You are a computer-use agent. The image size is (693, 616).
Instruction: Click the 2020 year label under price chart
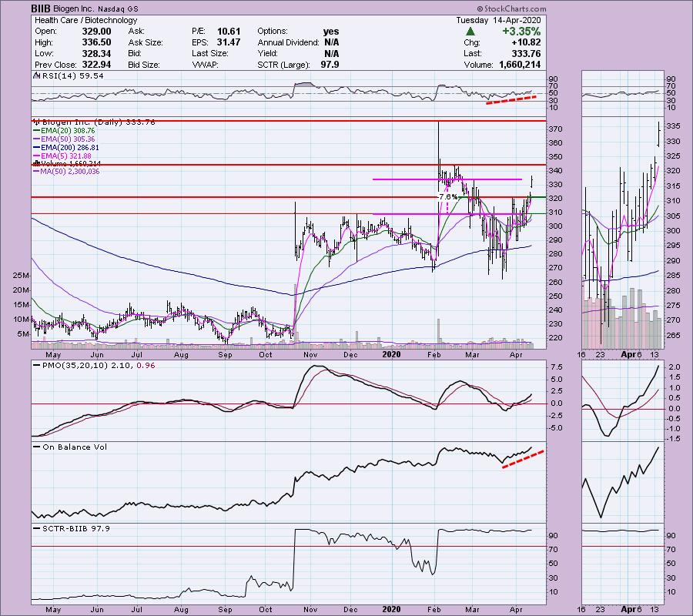click(391, 355)
